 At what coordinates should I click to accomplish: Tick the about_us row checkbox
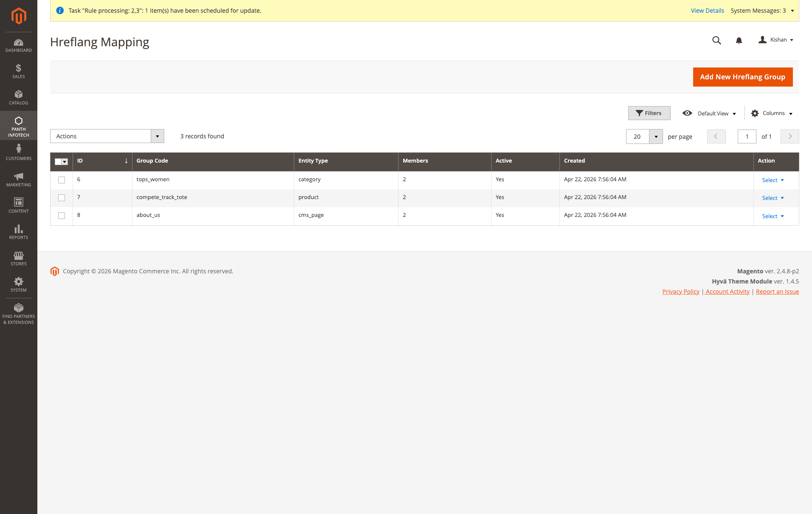pyautogui.click(x=62, y=216)
